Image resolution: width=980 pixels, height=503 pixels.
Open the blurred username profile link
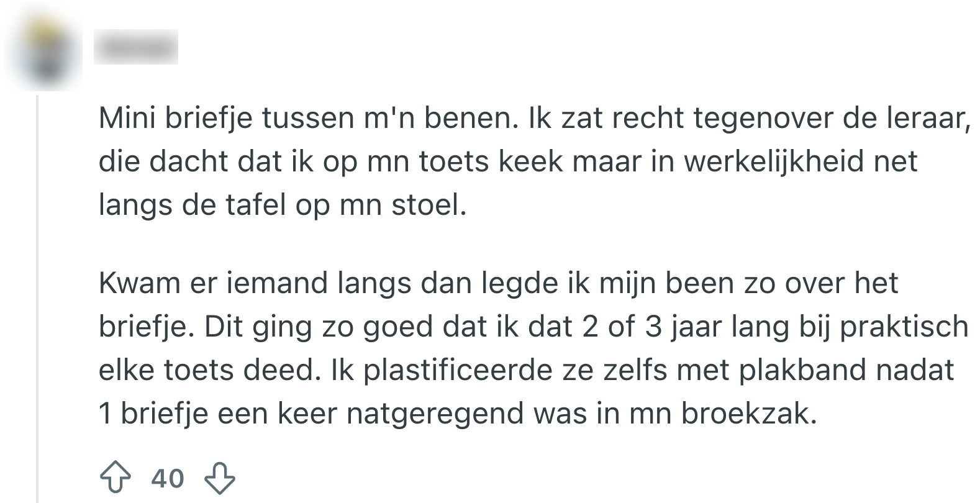pyautogui.click(x=136, y=47)
